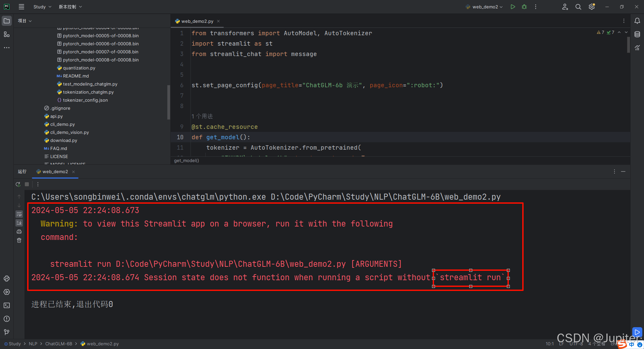
Task: Clear console with trash icon
Action: 19,240
